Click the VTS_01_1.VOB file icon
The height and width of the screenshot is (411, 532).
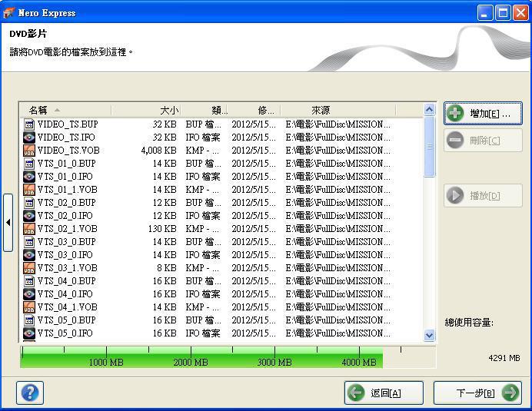pos(29,190)
